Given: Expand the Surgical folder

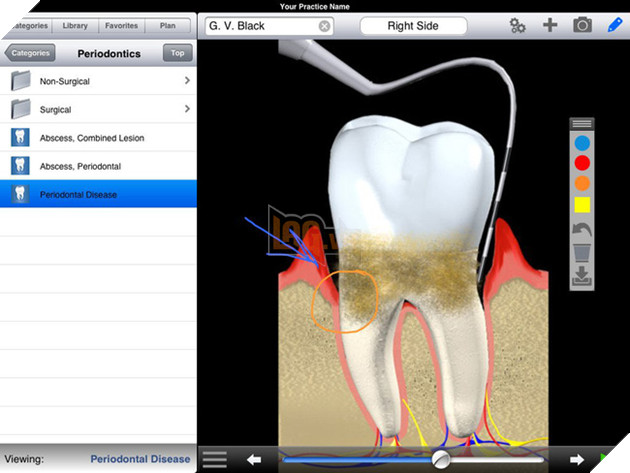Looking at the screenshot, I should (99, 109).
